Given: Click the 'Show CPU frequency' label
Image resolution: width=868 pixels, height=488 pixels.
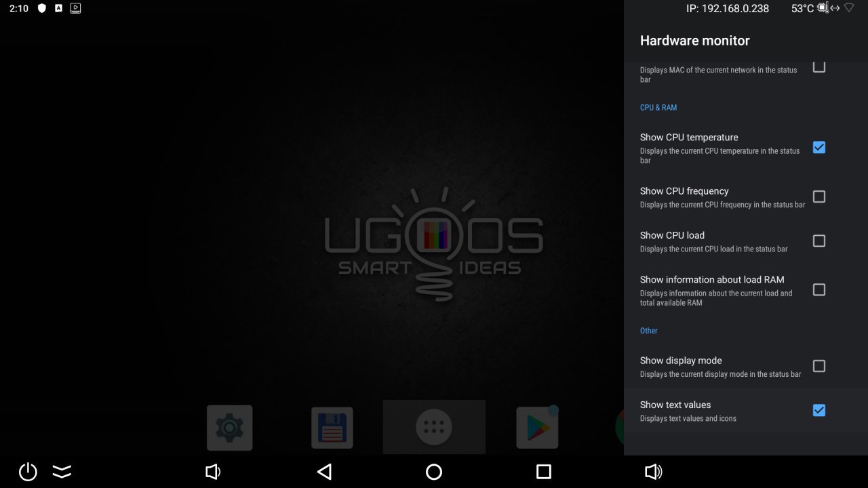Looking at the screenshot, I should pyautogui.click(x=684, y=191).
